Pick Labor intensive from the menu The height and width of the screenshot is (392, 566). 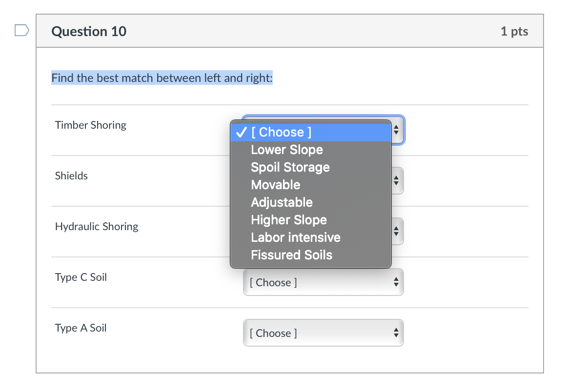point(296,237)
